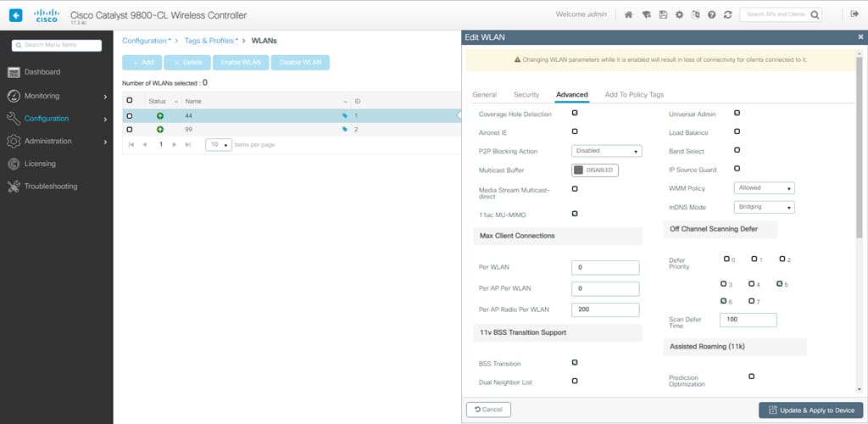868x424 pixels.
Task: Open Add To Policy Tags tab
Action: [634, 95]
